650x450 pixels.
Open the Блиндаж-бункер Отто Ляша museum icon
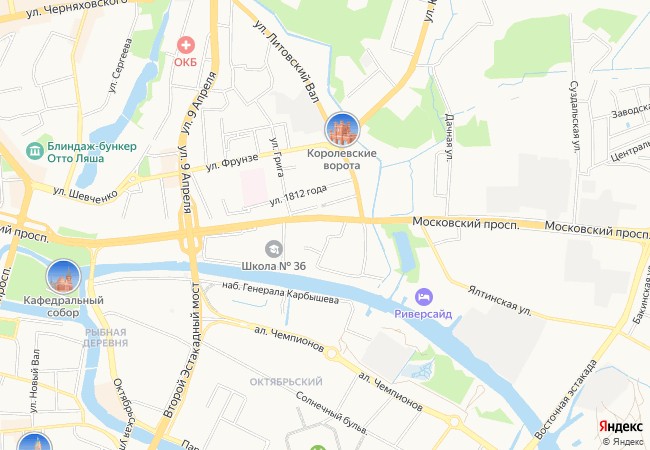[x=34, y=151]
